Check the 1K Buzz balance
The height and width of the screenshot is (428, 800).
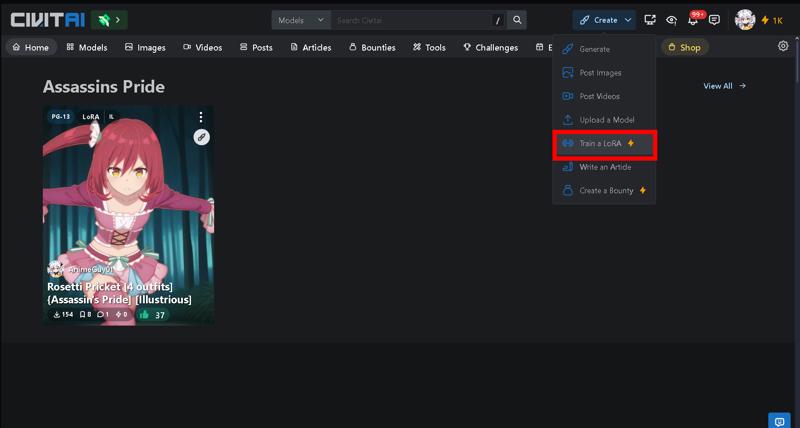(772, 20)
